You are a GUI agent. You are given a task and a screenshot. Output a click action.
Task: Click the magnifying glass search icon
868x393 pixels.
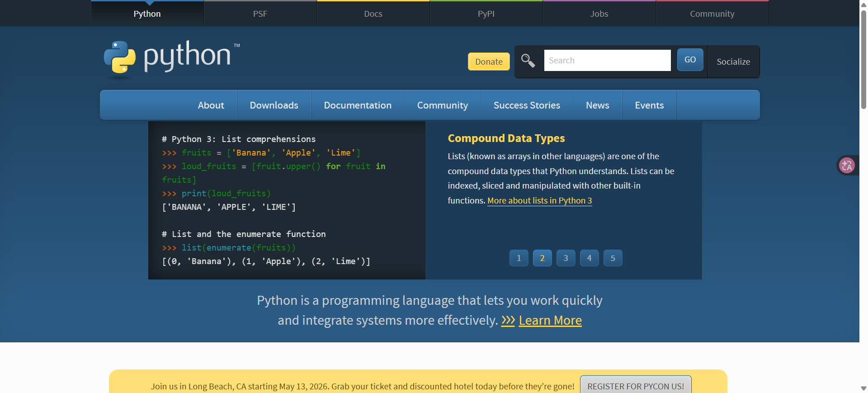[x=528, y=61]
